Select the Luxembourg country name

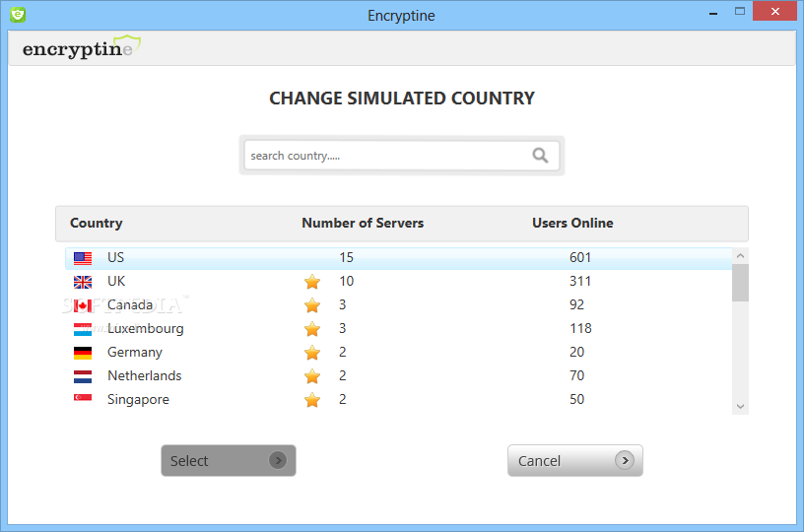[x=145, y=328]
